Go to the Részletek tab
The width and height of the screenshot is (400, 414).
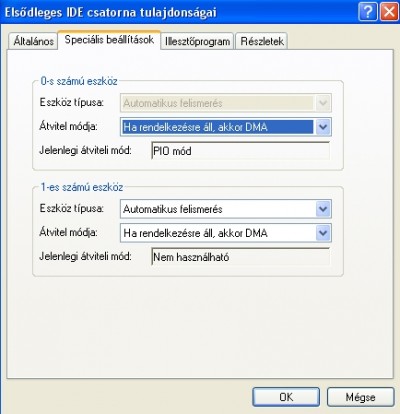pos(262,41)
